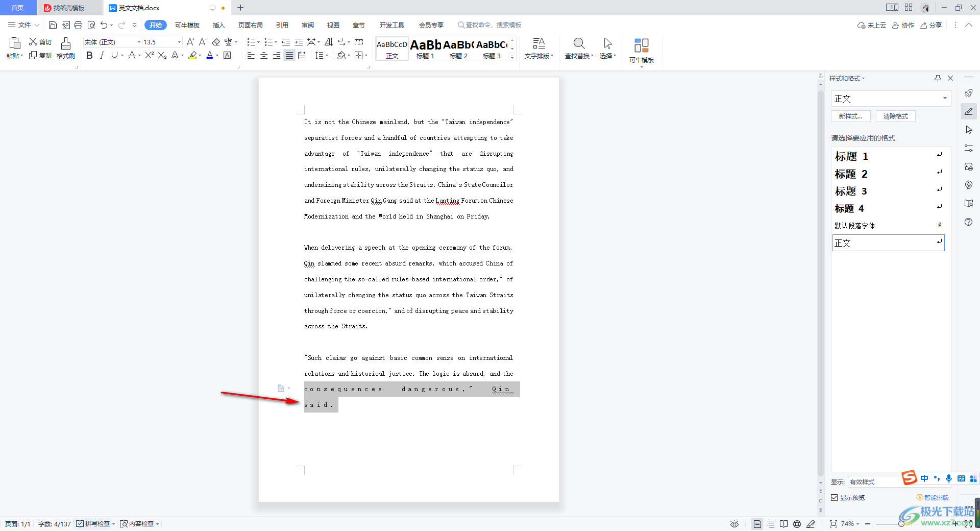The height and width of the screenshot is (531, 980).
Task: Switch to eye protection mode
Action: coord(734,524)
